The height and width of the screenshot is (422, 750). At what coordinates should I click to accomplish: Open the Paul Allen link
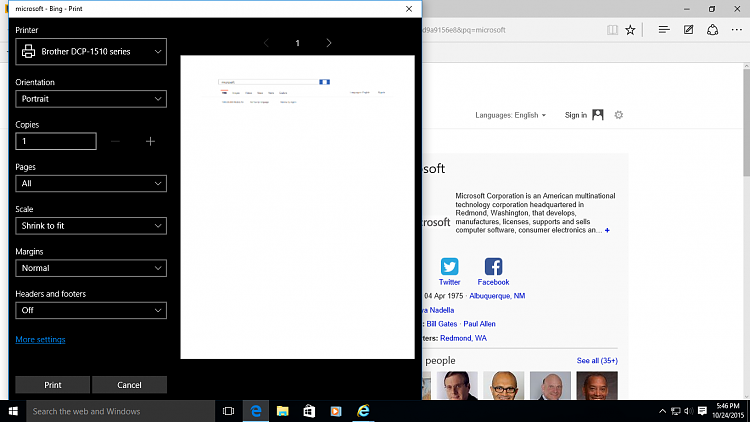[479, 324]
